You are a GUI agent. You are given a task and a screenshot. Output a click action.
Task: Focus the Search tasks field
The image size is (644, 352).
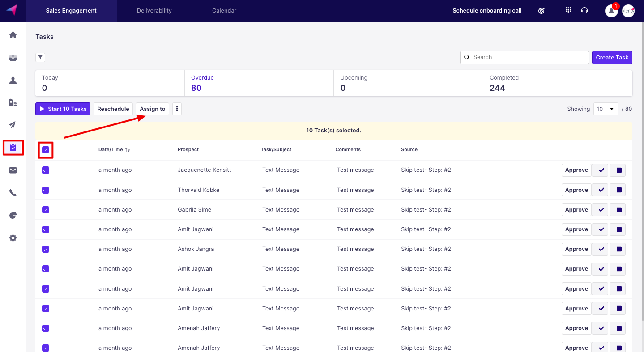coord(525,57)
